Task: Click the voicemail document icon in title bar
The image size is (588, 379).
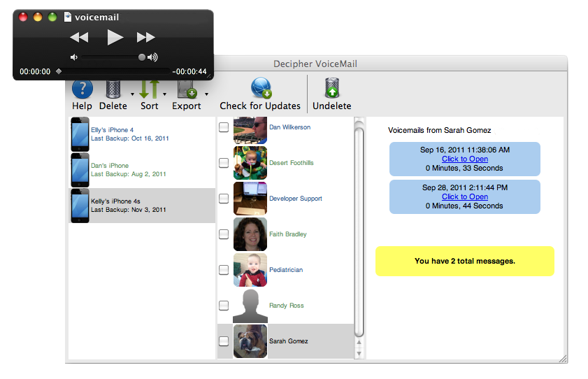Action: coord(68,17)
